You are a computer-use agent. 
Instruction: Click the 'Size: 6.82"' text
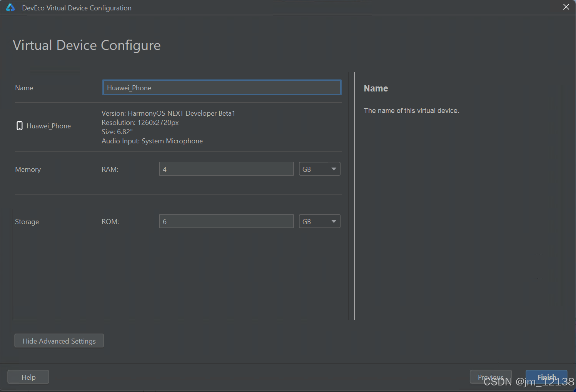point(117,132)
